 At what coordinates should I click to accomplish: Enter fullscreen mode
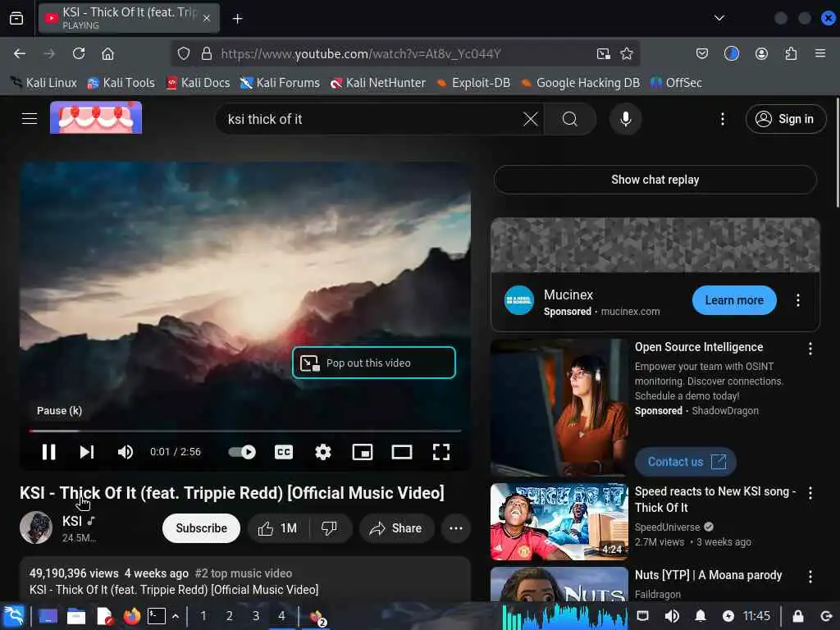(441, 452)
